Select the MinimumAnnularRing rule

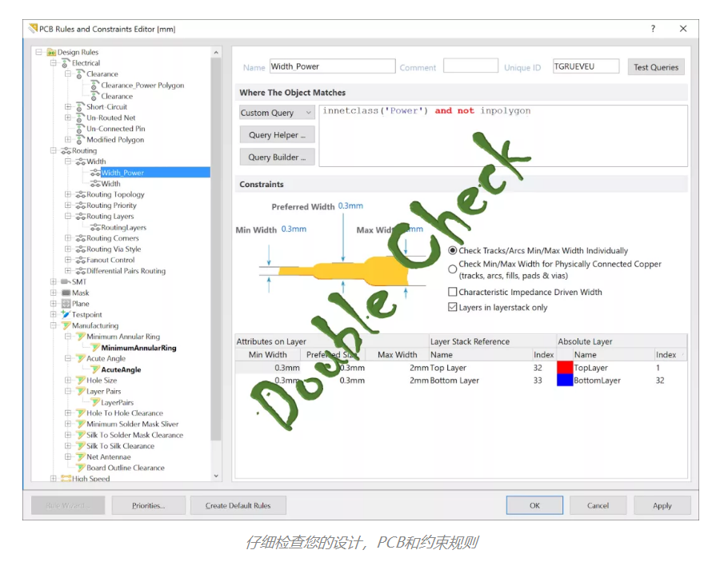pyautogui.click(x=138, y=348)
